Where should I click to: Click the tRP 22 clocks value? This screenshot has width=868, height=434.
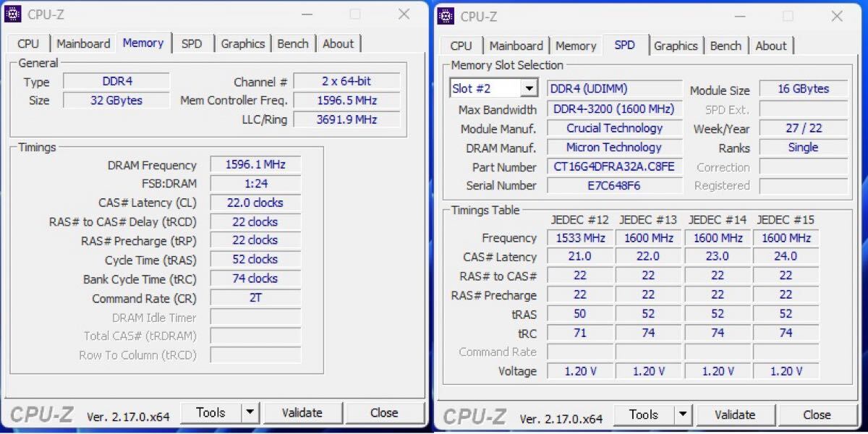[x=255, y=240]
